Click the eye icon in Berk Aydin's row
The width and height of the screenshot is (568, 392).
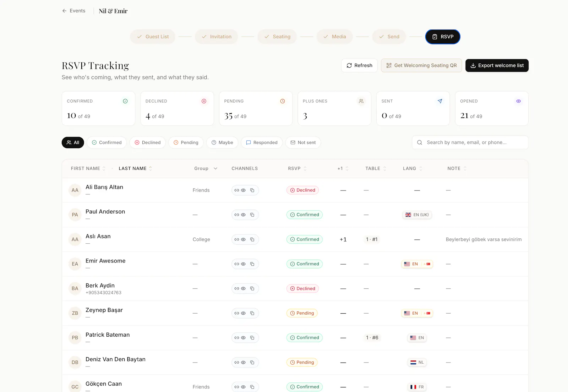(x=243, y=288)
